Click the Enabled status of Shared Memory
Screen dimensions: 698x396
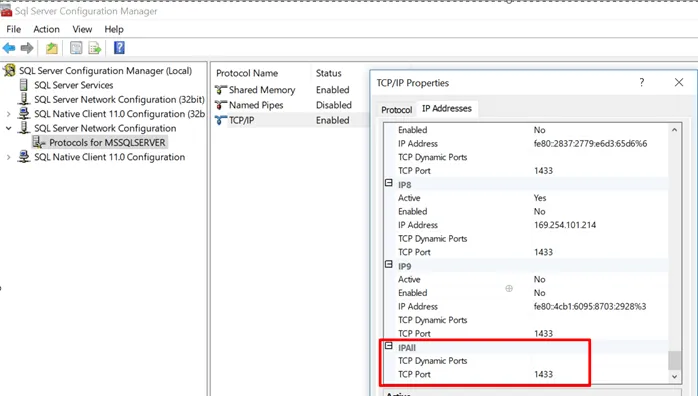[333, 89]
